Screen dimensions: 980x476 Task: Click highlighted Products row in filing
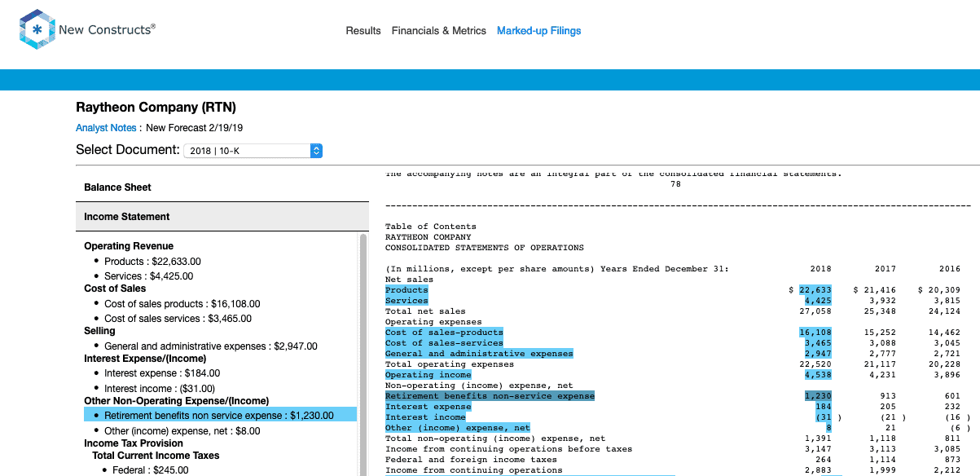(x=407, y=290)
